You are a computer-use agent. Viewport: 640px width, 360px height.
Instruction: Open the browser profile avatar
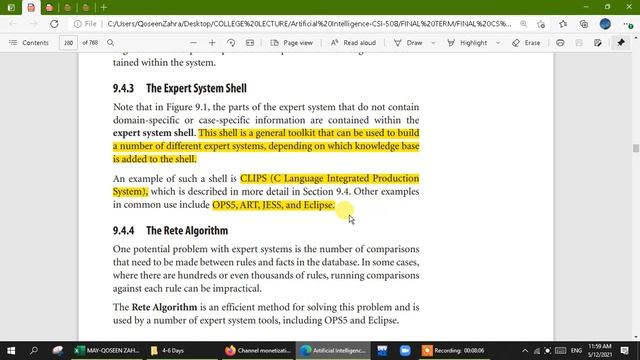click(x=605, y=24)
